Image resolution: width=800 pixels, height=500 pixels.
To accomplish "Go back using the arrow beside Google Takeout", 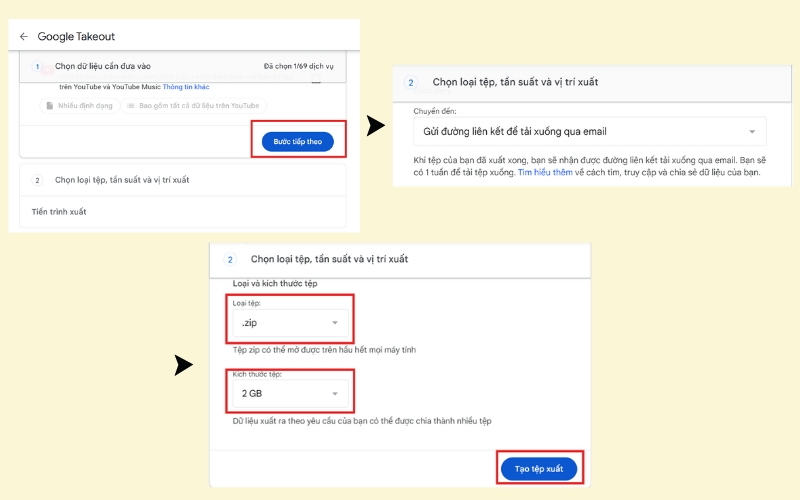I will (24, 37).
